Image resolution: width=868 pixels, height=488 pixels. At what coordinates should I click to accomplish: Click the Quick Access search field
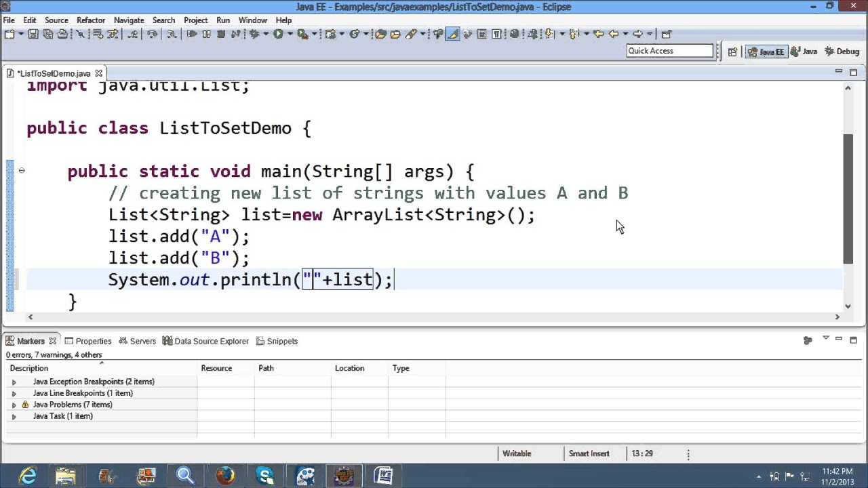(670, 51)
